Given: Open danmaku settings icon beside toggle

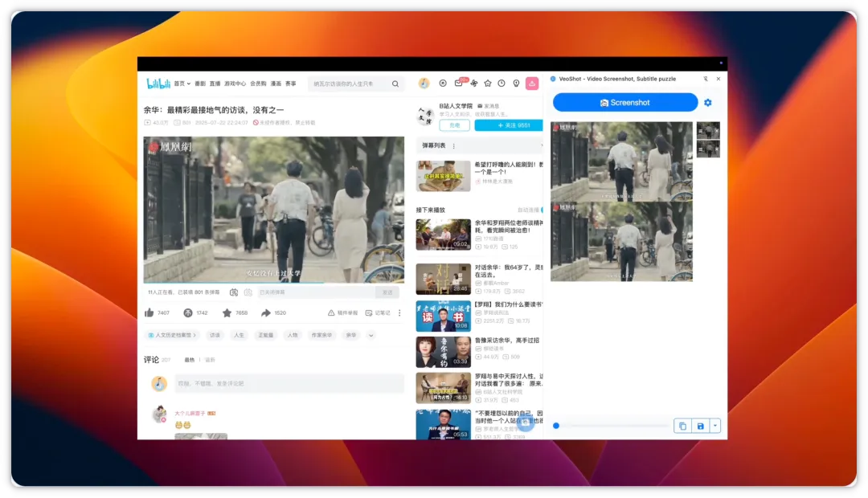Looking at the screenshot, I should (248, 292).
